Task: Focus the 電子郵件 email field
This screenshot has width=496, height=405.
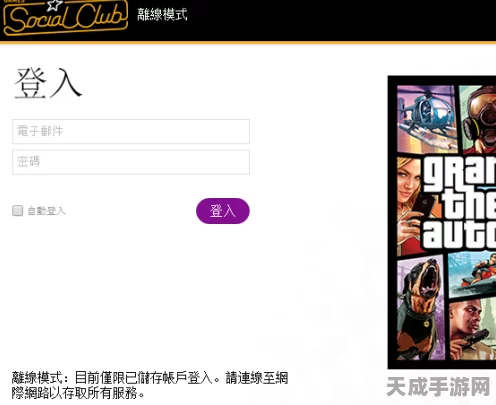Action: 131,131
